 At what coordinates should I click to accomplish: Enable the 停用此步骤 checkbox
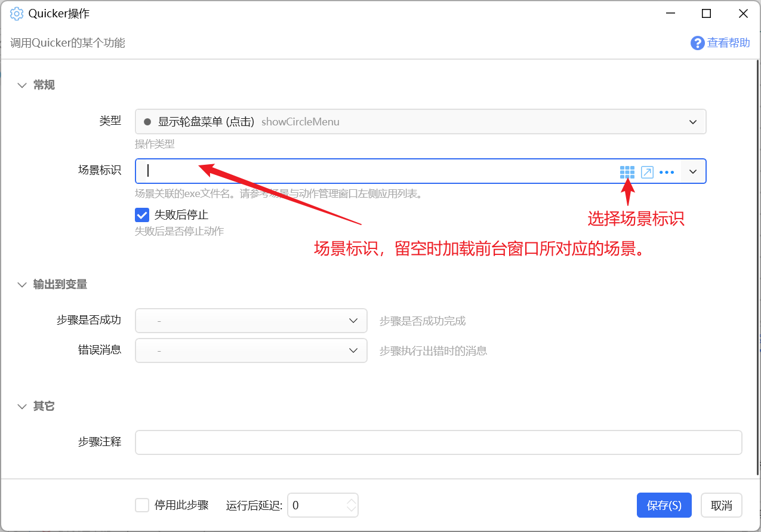point(142,505)
